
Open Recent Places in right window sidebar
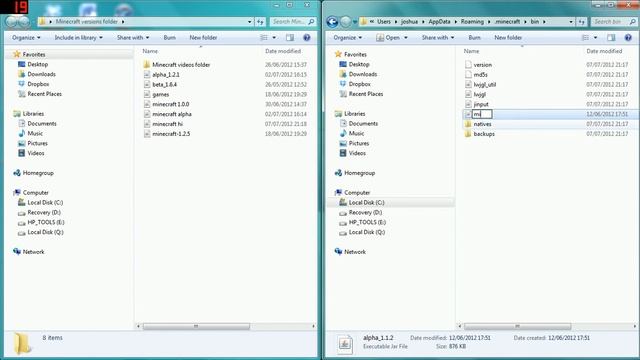point(366,94)
